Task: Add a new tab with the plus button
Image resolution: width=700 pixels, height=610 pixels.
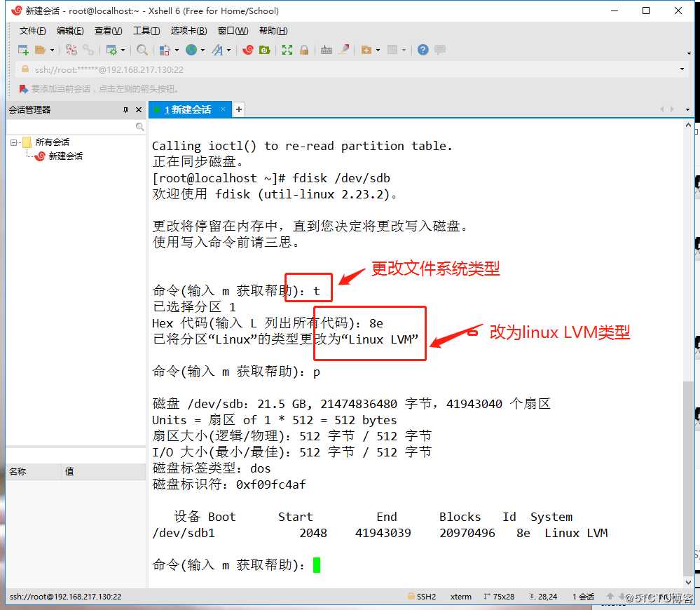Action: click(x=238, y=109)
